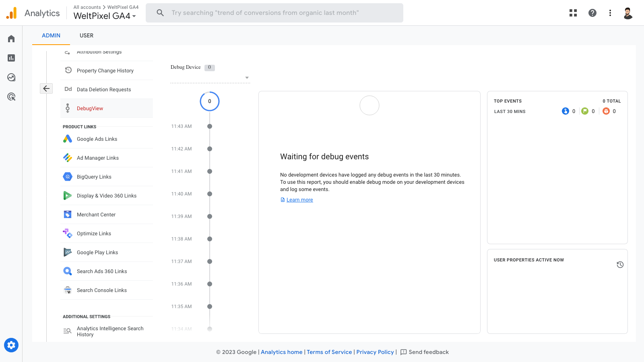Screen dimensions: 644x362
Task: Click Send feedback in footer
Action: click(425, 352)
